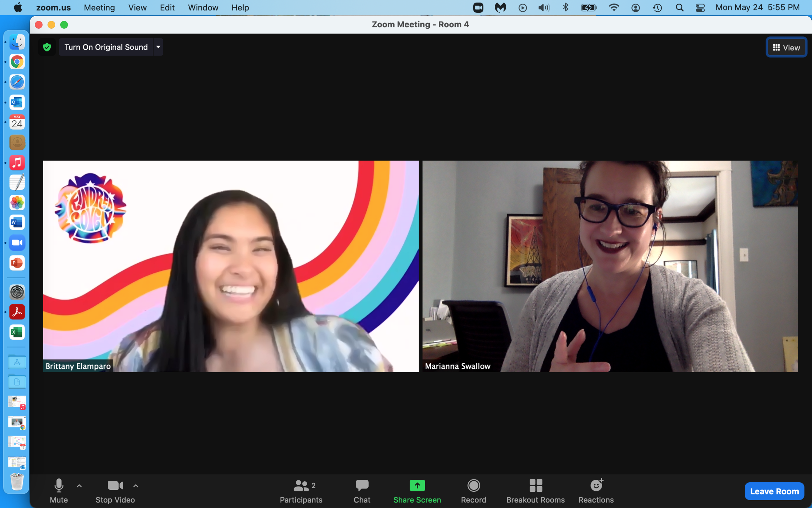Click the Leave Room button
812x508 pixels.
tap(774, 491)
